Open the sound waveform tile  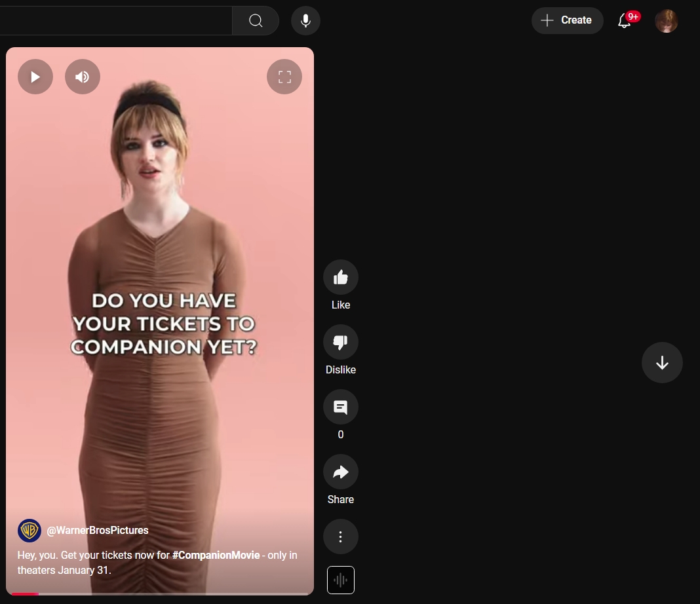[x=341, y=580]
